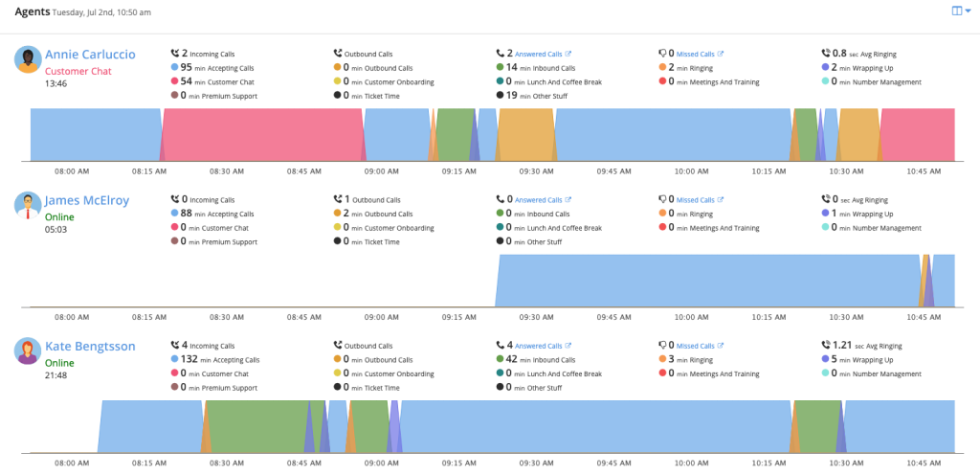The height and width of the screenshot is (475, 980).
Task: Open Kate Bengtsson's agent name link
Action: coord(92,347)
